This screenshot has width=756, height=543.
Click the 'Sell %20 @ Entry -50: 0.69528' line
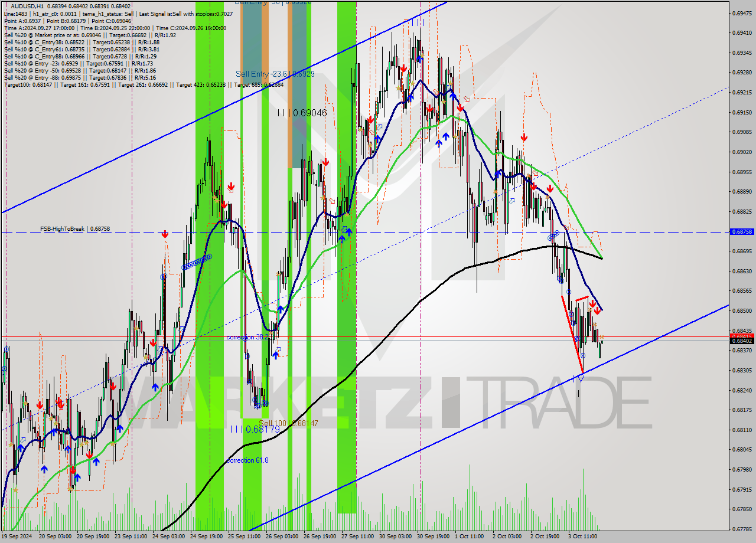(80, 70)
